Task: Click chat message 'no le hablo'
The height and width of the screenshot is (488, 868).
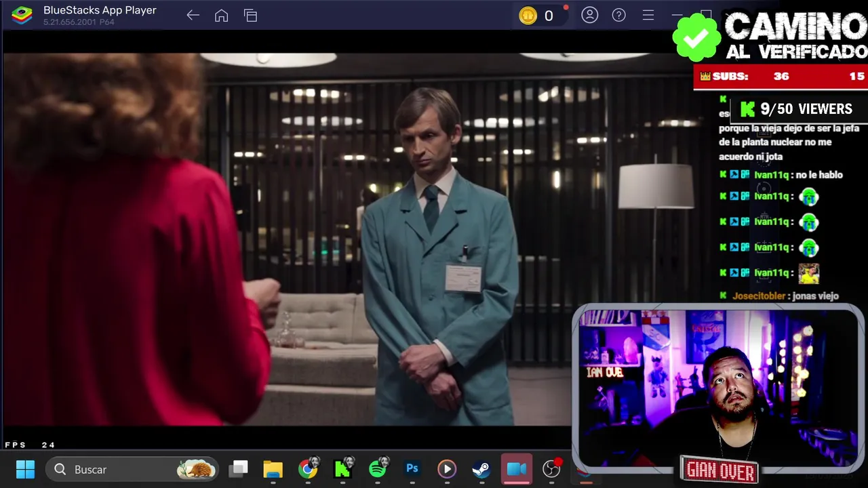Action: (819, 175)
